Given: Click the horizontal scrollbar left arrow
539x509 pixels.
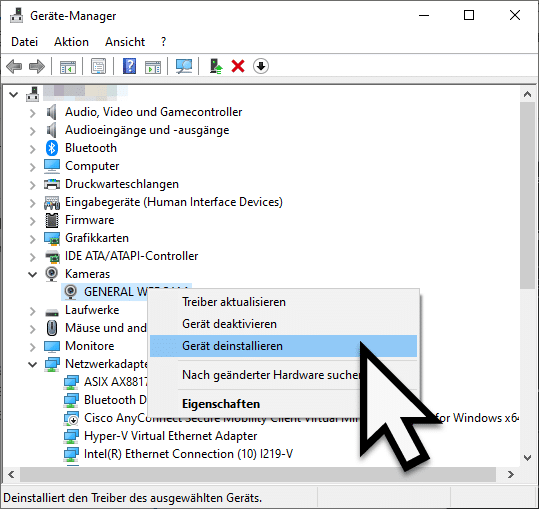Looking at the screenshot, I should point(11,475).
